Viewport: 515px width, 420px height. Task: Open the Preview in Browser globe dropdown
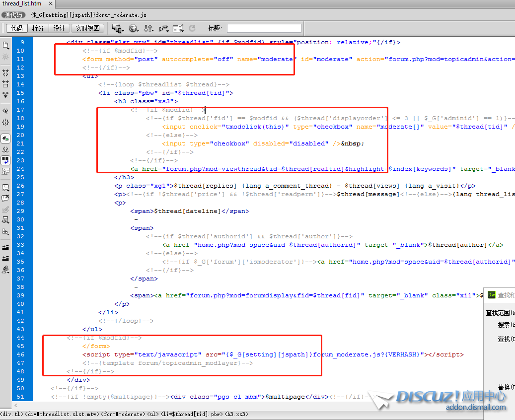(134, 28)
